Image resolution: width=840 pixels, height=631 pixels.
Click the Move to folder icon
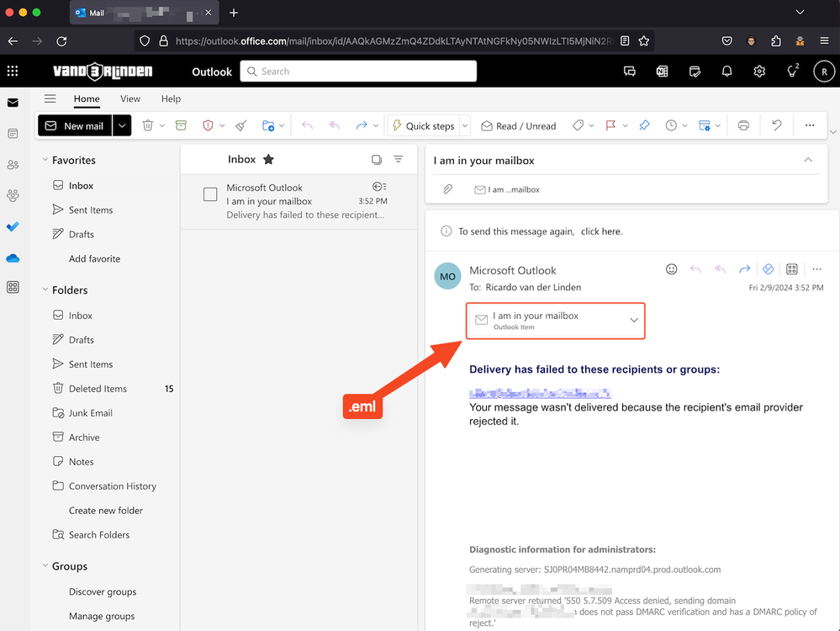tap(268, 125)
